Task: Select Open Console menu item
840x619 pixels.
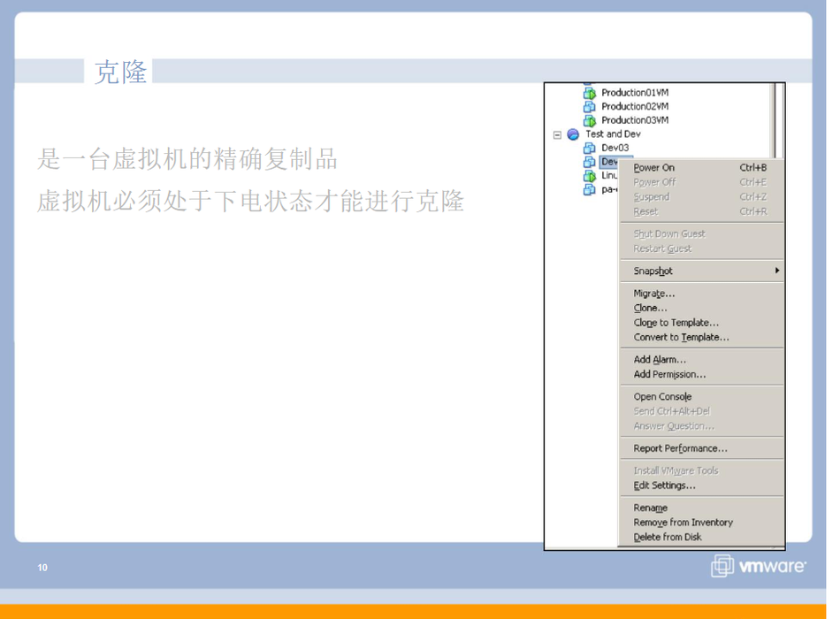Action: (x=662, y=397)
